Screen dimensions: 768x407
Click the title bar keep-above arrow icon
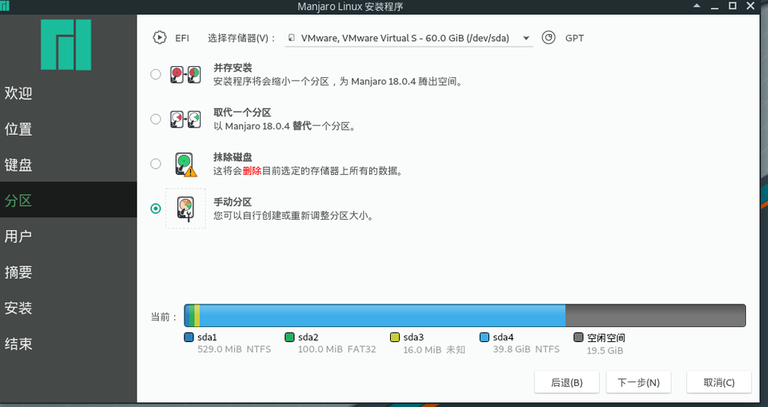coord(696,6)
